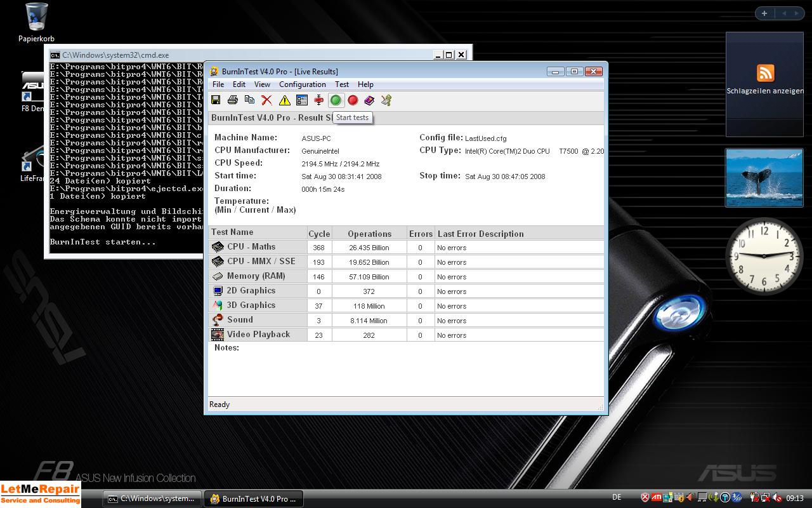Screen dimensions: 812x508
Task: Click the ASUS F8 Demo desktop shortcut
Action: pyautogui.click(x=32, y=92)
